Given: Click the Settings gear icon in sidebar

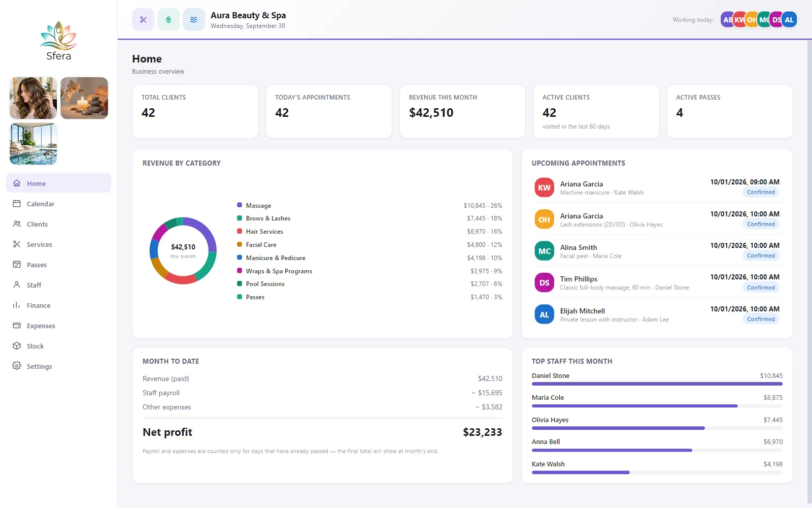Looking at the screenshot, I should pyautogui.click(x=17, y=366).
